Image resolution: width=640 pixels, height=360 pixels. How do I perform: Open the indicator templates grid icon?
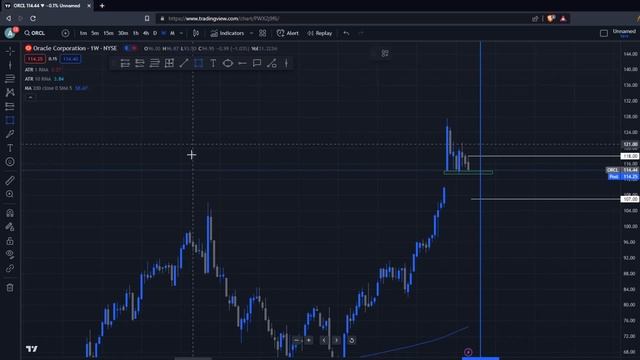tap(262, 33)
